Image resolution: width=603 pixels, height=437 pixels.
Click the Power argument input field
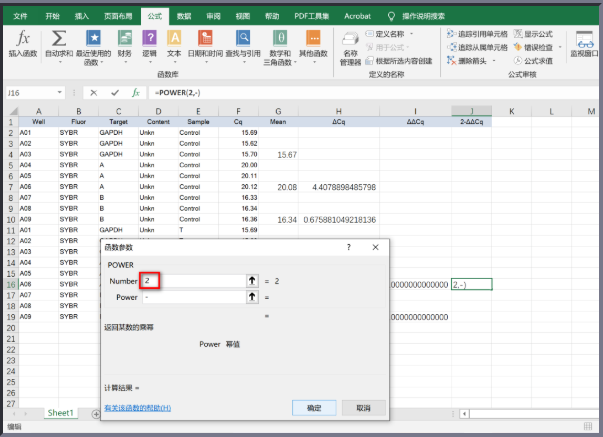(x=194, y=297)
